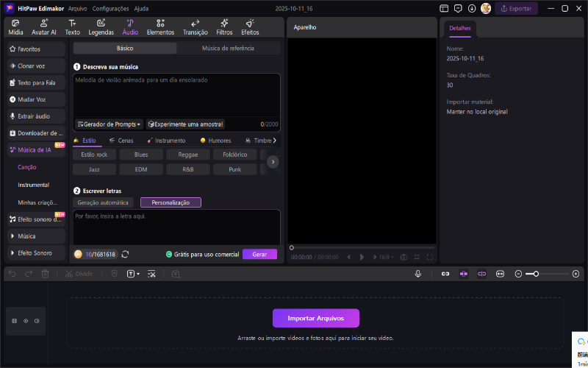Viewport: 588px width, 368px height.
Task: Toggle the purple auto-ripple icon
Action: pyautogui.click(x=482, y=274)
